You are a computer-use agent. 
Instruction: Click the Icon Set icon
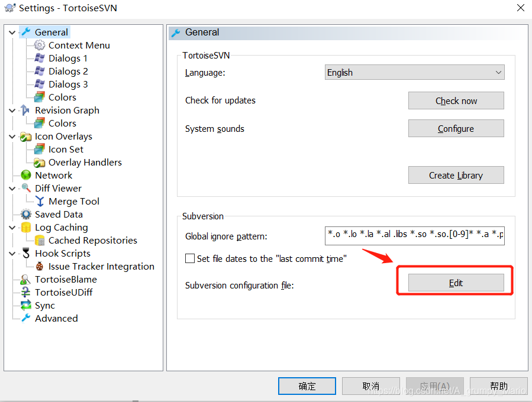40,149
